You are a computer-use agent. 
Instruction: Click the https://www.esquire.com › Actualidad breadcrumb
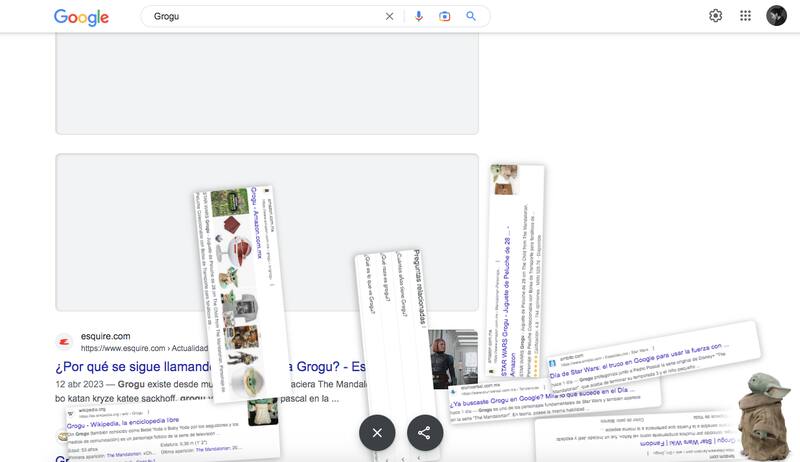[x=144, y=348]
